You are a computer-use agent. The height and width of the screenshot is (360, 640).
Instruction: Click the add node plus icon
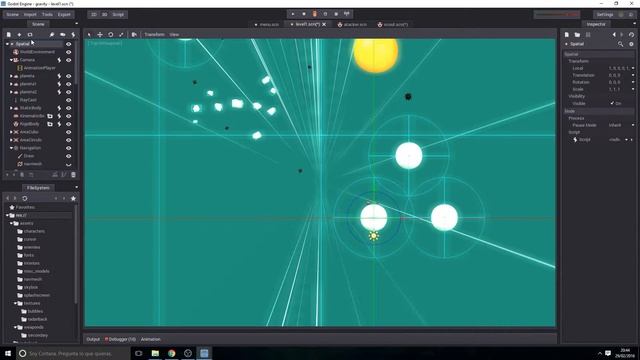point(19,35)
